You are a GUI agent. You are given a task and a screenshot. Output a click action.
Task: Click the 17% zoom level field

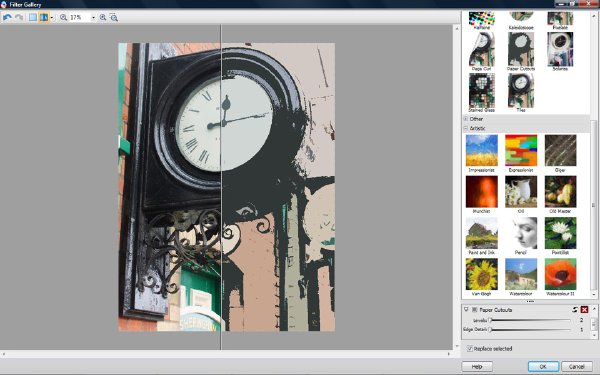(80, 18)
